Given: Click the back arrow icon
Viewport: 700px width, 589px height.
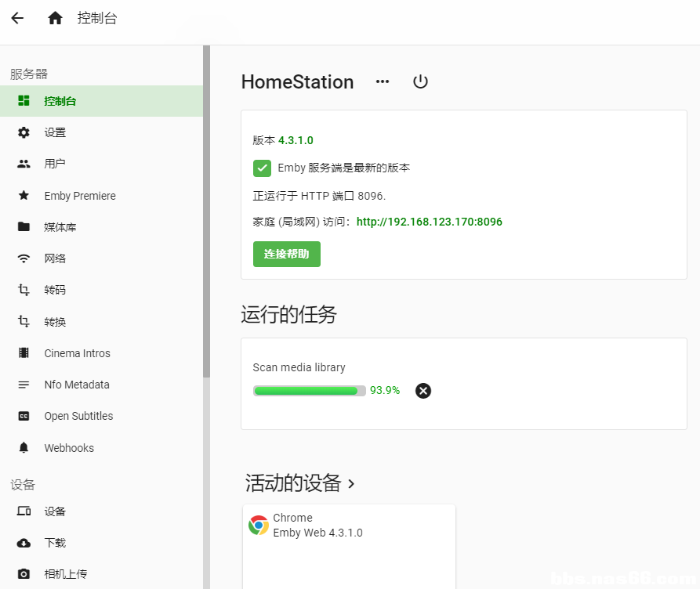Looking at the screenshot, I should (17, 18).
